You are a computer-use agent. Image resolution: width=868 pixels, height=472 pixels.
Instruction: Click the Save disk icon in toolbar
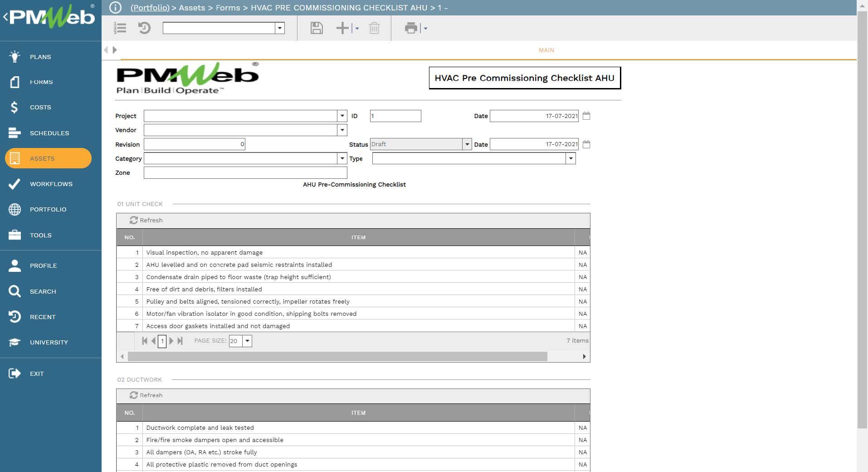[x=317, y=28]
